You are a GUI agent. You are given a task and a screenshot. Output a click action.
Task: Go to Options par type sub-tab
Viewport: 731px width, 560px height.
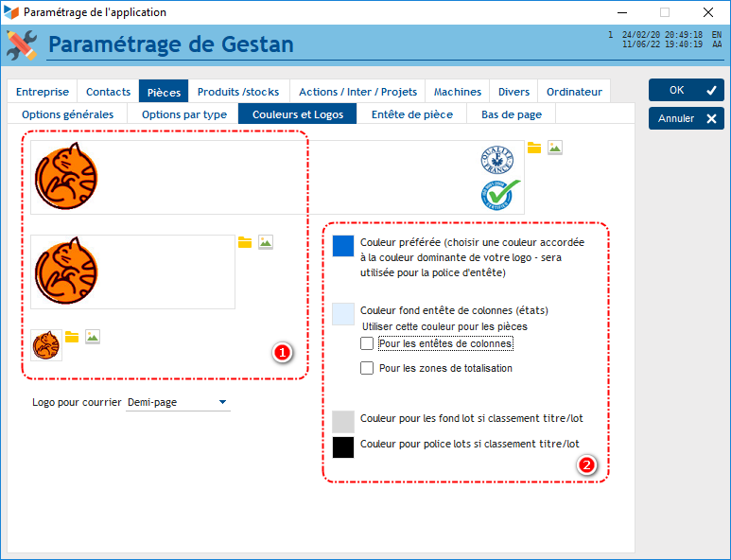tap(184, 114)
